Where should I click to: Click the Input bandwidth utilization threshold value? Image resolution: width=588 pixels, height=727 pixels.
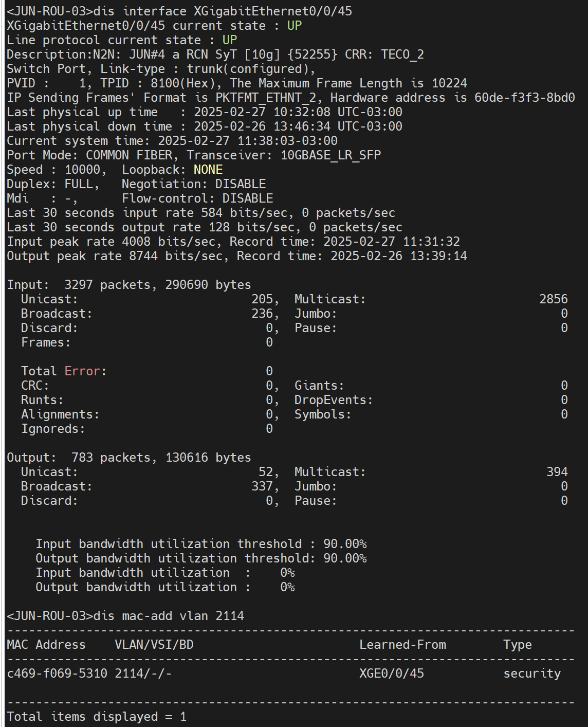coord(345,544)
